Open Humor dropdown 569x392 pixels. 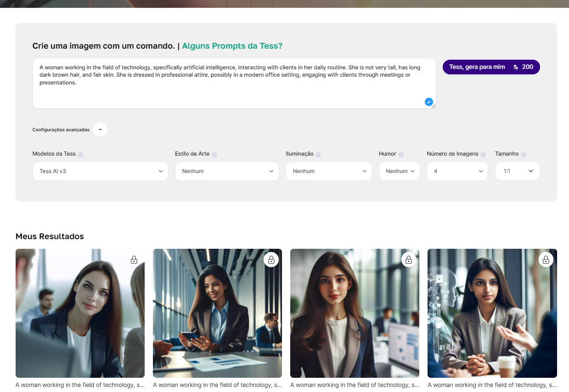point(400,171)
